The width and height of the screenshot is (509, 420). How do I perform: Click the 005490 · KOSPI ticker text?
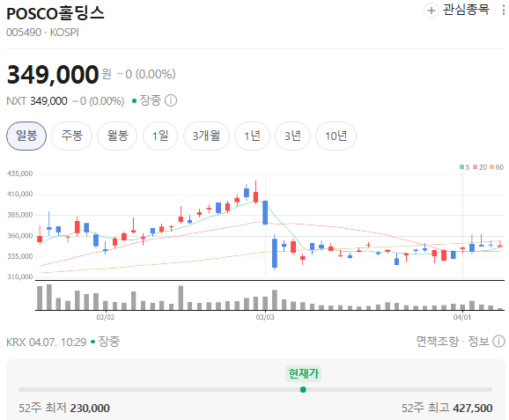click(42, 33)
